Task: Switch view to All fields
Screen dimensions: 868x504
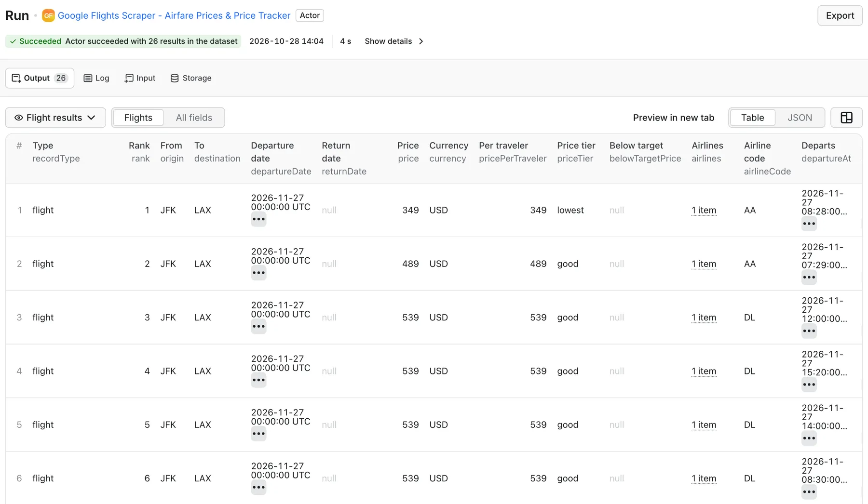Action: point(194,118)
